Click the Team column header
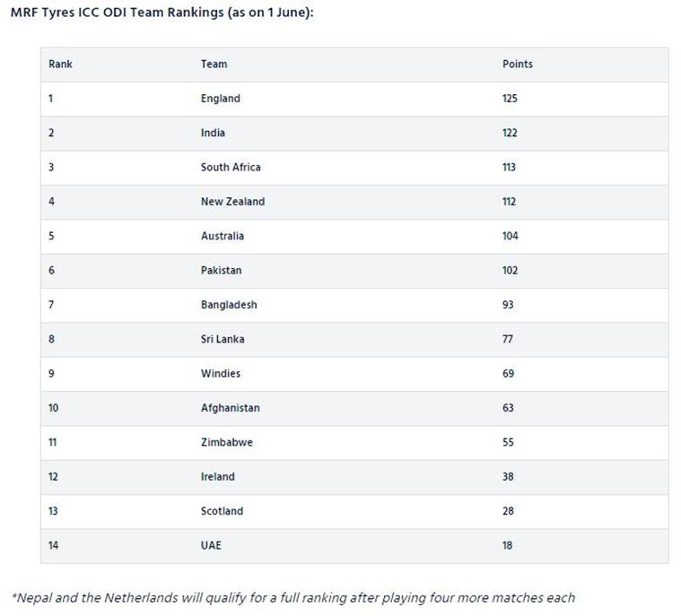This screenshot has height=616, width=681. (214, 65)
